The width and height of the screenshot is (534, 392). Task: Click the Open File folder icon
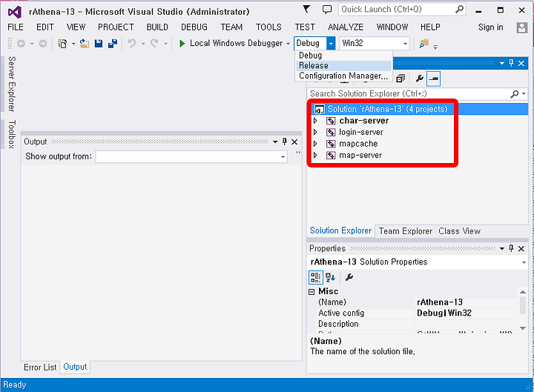click(x=84, y=44)
